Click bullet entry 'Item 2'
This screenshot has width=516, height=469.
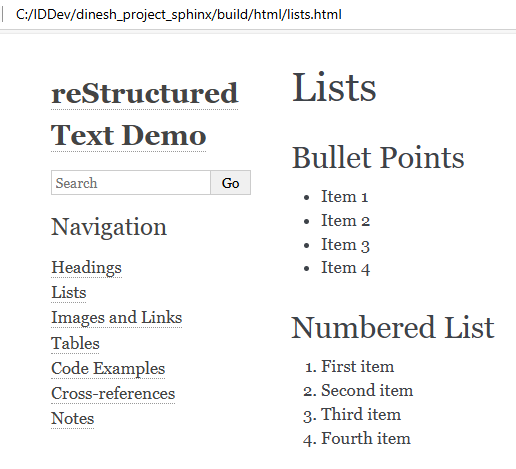tap(345, 221)
